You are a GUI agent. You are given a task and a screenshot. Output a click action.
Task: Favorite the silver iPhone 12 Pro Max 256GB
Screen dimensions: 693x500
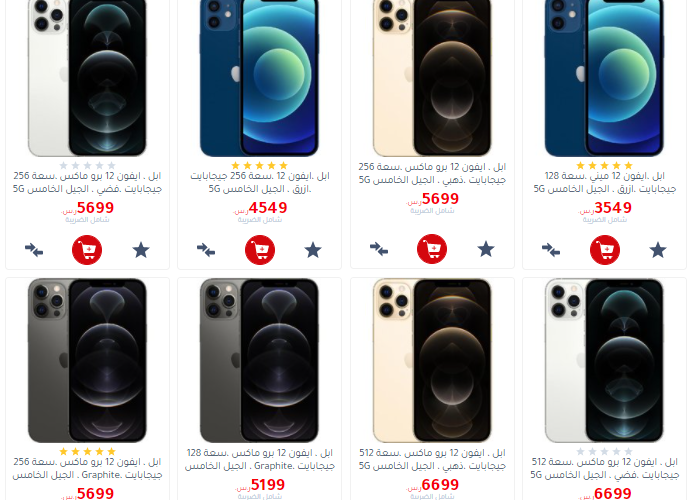(141, 250)
